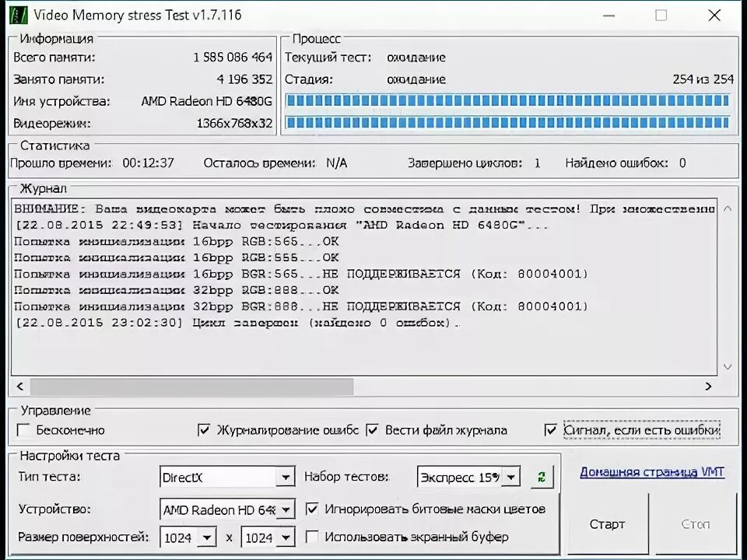Image resolution: width=747 pixels, height=560 pixels.
Task: Open the second 1024 surface size dropdown
Action: coord(286,538)
